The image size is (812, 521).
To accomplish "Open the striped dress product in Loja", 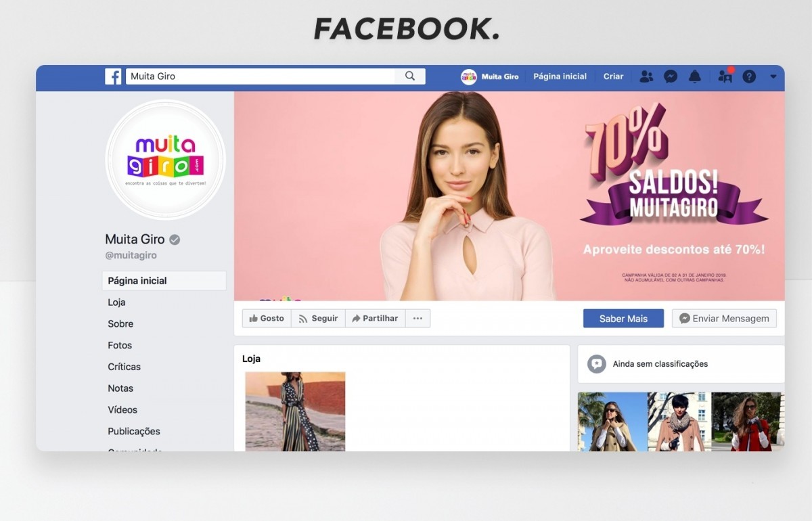I will point(295,411).
